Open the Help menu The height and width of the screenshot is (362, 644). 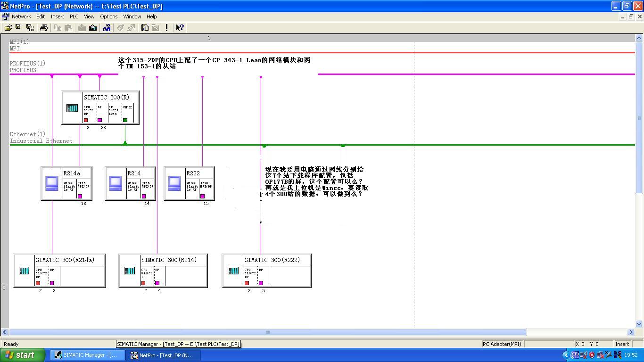[151, 16]
